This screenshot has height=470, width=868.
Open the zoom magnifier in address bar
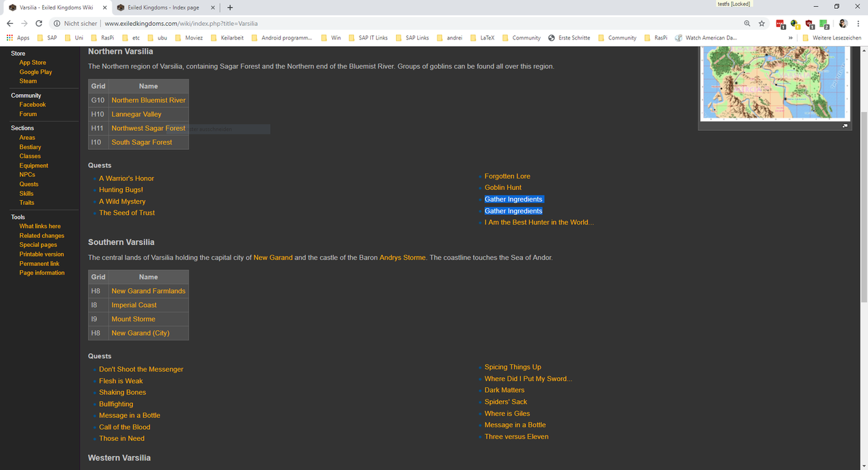coord(747,23)
